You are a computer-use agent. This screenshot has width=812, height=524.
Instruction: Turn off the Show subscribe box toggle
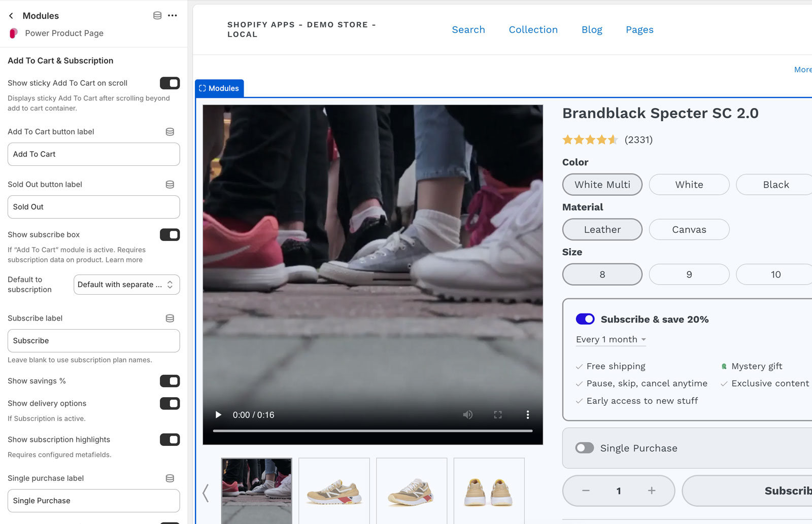click(170, 235)
